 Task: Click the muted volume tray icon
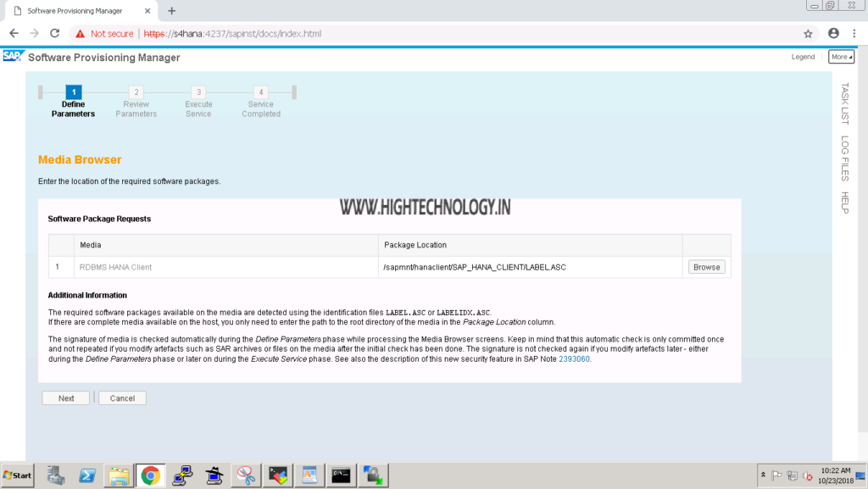808,475
